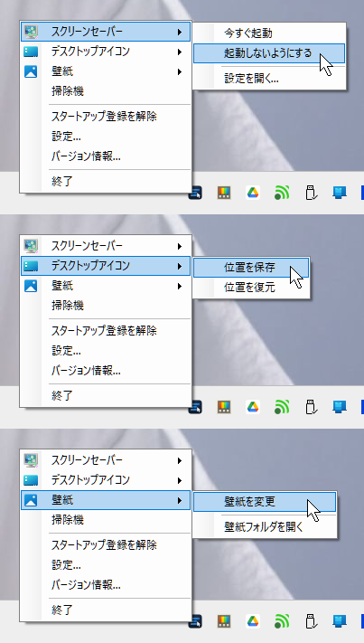Click the screensaver monitor icon in the middle menu
This screenshot has height=643, width=364.
coord(31,246)
